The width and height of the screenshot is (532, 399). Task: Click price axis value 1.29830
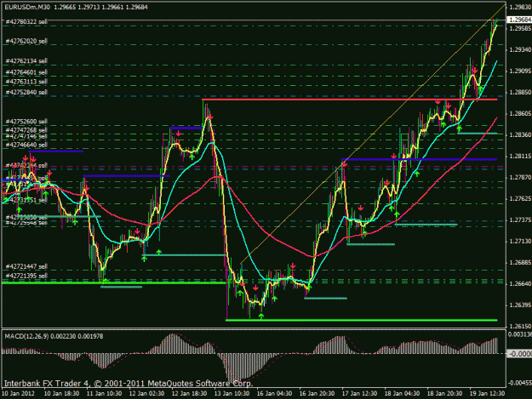520,7
